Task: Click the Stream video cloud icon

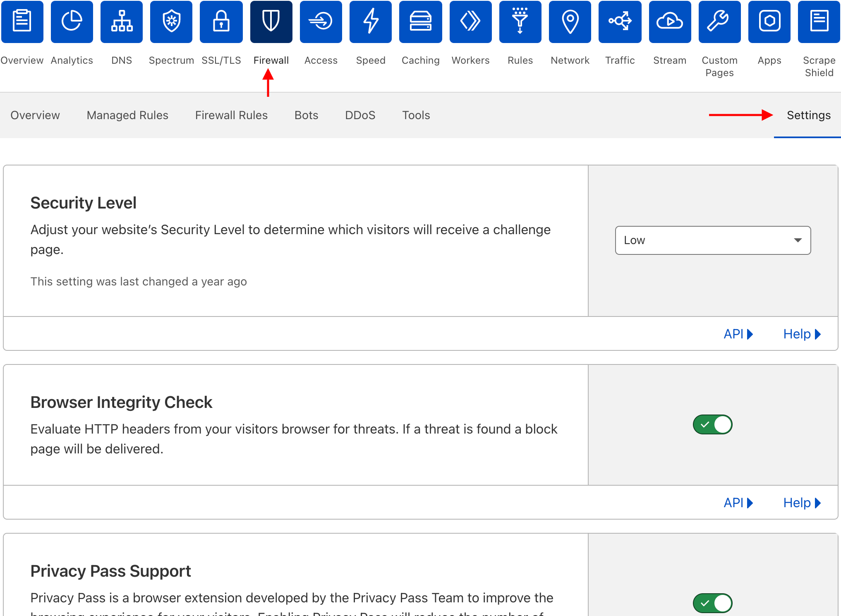Action: click(x=670, y=22)
